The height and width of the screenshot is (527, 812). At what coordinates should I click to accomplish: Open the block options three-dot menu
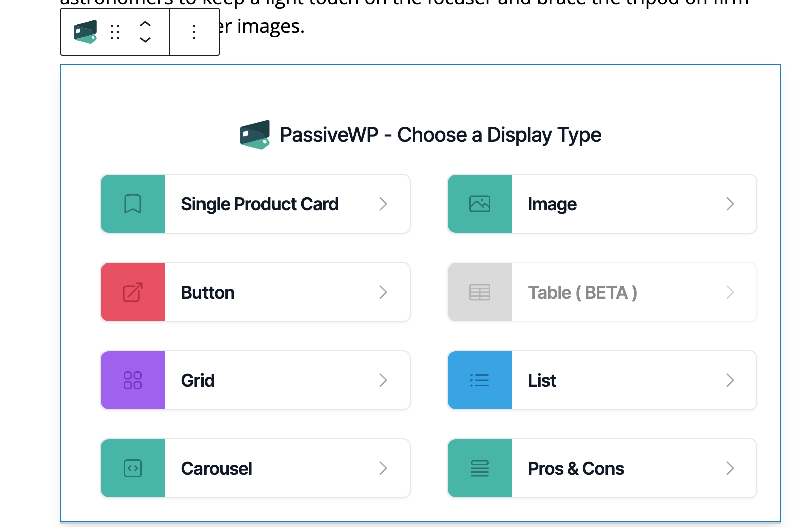click(x=194, y=32)
